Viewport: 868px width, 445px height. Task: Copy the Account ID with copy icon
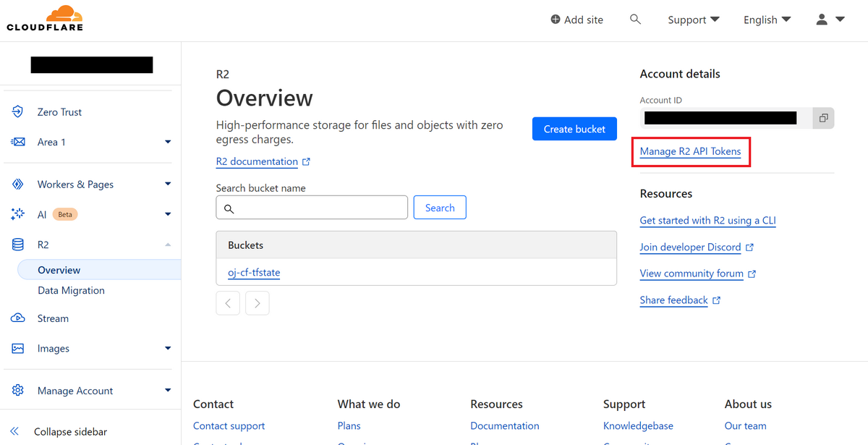(x=823, y=118)
